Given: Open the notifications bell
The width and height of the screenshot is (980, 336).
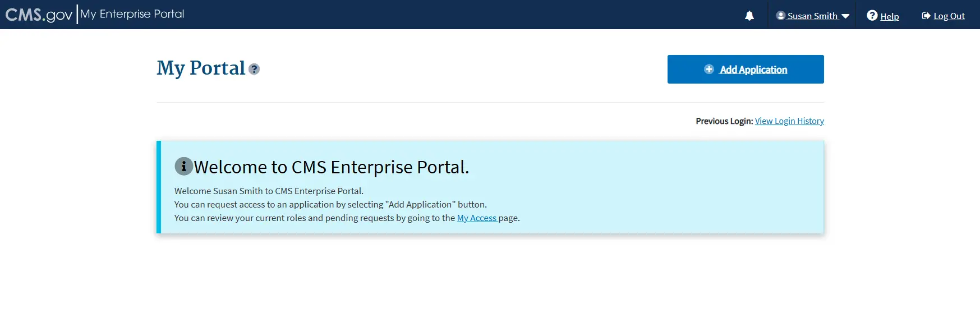Looking at the screenshot, I should [749, 16].
